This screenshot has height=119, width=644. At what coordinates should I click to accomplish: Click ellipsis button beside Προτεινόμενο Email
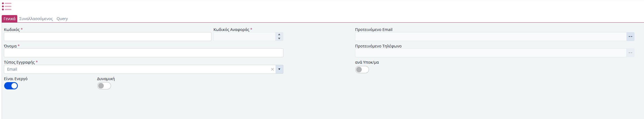630,37
